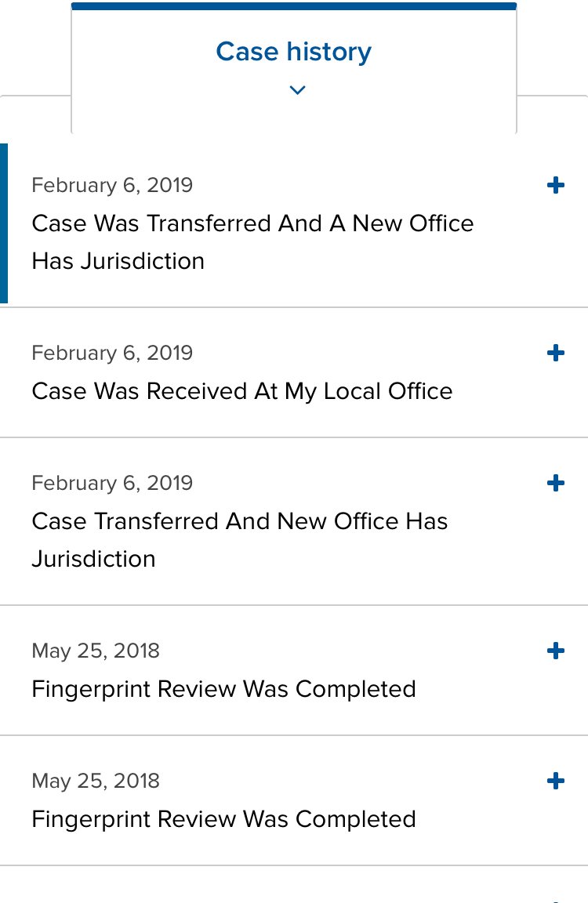Click May 25, 2018 date of last Fingerprint entry
The image size is (588, 903).
click(x=96, y=781)
